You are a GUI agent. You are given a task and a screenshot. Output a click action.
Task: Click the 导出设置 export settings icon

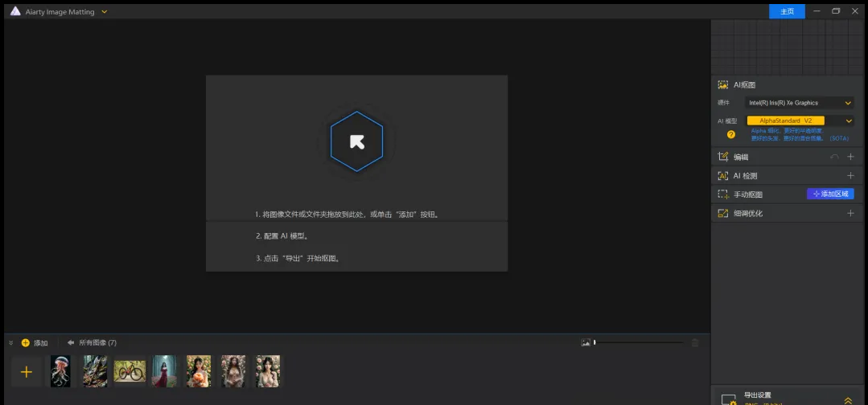[x=729, y=399]
